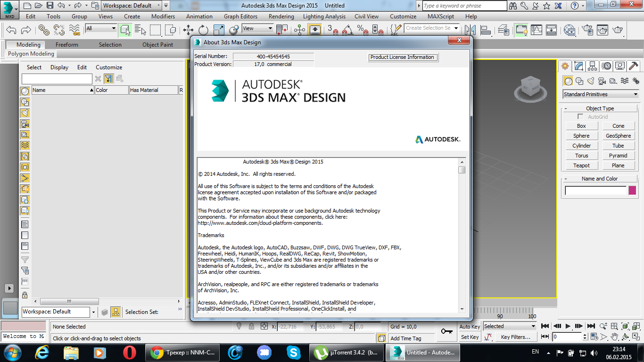This screenshot has width=644, height=362.
Task: Open the View reference coordinate system dropdown
Action: tap(257, 28)
